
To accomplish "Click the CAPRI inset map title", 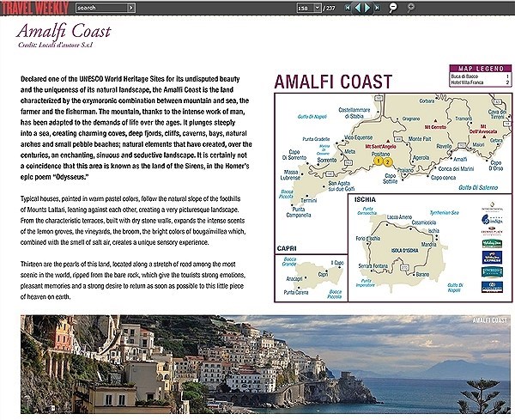I will coord(287,248).
